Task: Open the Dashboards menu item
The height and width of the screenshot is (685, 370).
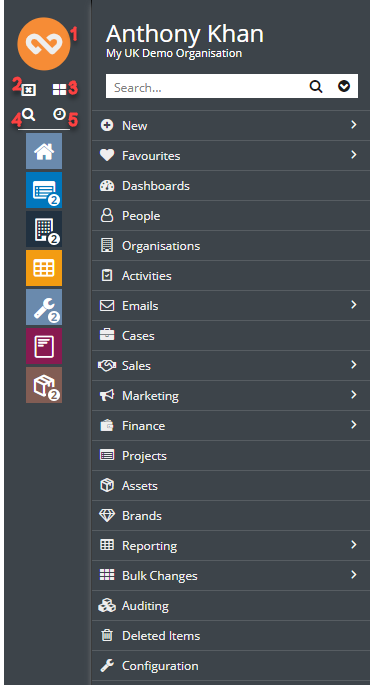Action: (231, 186)
